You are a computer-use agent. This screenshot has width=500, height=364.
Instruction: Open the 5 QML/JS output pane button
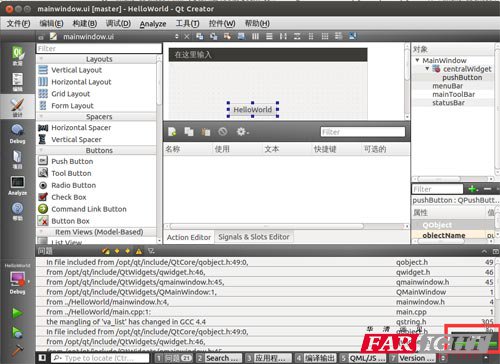363,358
